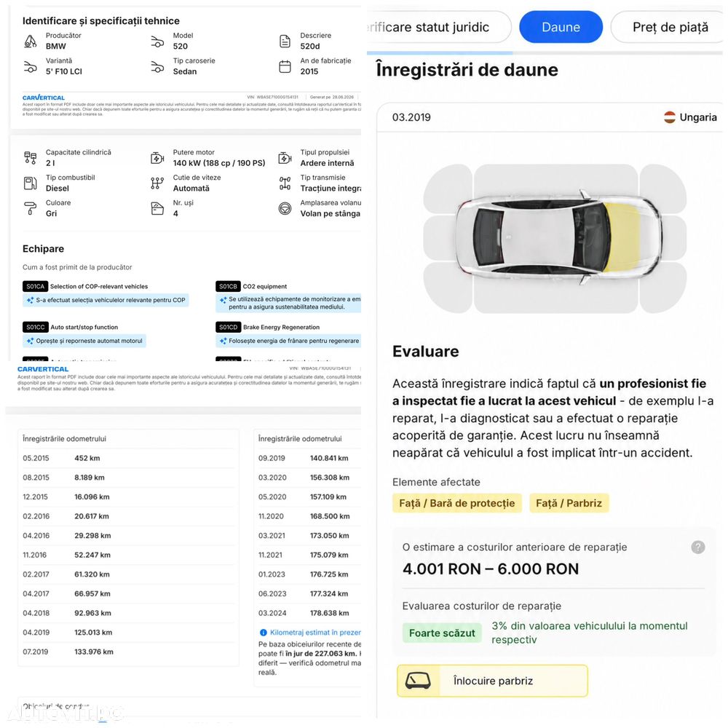This screenshot has width=728, height=728.
Task: Click the blue info icon near Kilometraj estimat
Action: [264, 633]
